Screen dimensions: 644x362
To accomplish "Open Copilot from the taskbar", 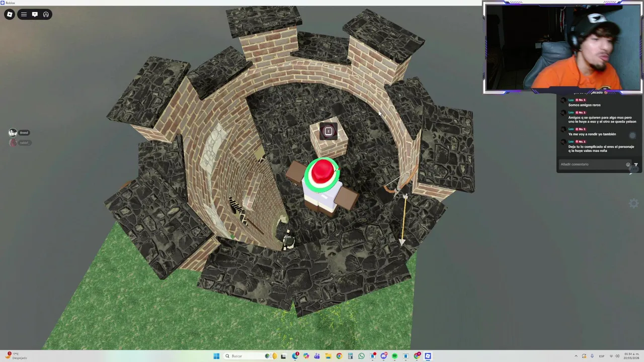I will 306,356.
